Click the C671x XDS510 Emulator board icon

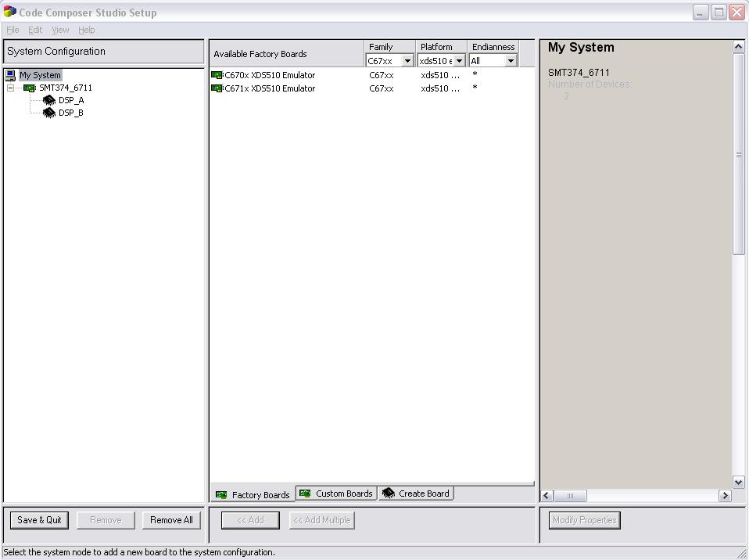[217, 88]
